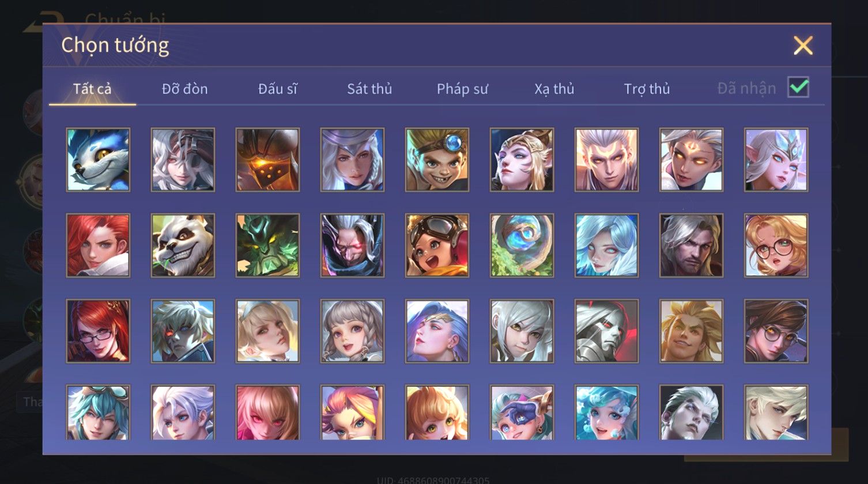Choose the goggles-wearing pilot girl hero
Viewport: 868px width, 484px height.
437,246
